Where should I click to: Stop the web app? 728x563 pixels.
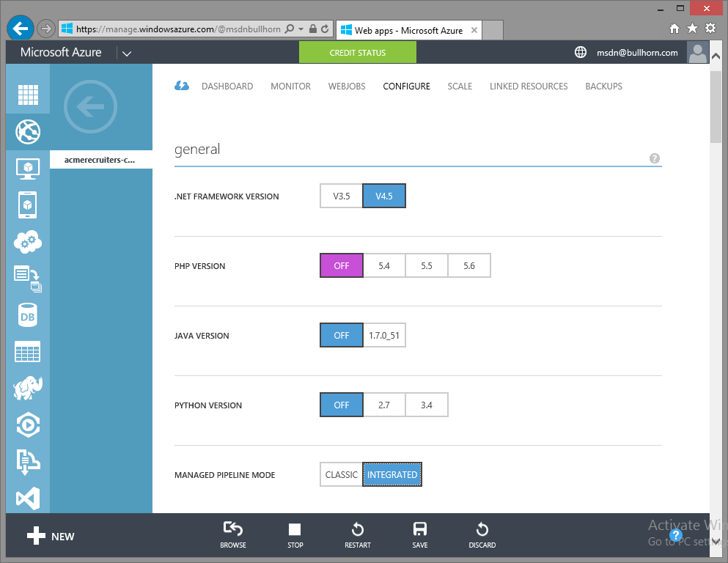(295, 534)
